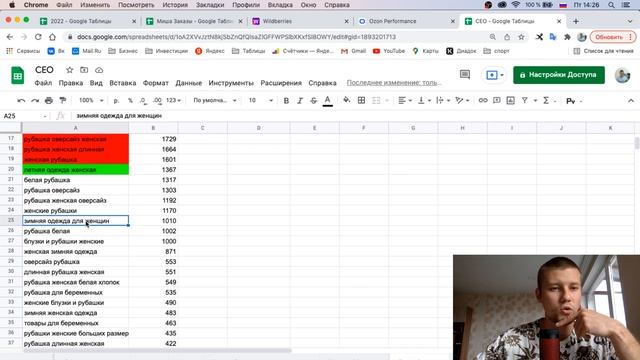Open vertical align dropdown
The width and height of the screenshot is (640, 360).
tap(424, 100)
